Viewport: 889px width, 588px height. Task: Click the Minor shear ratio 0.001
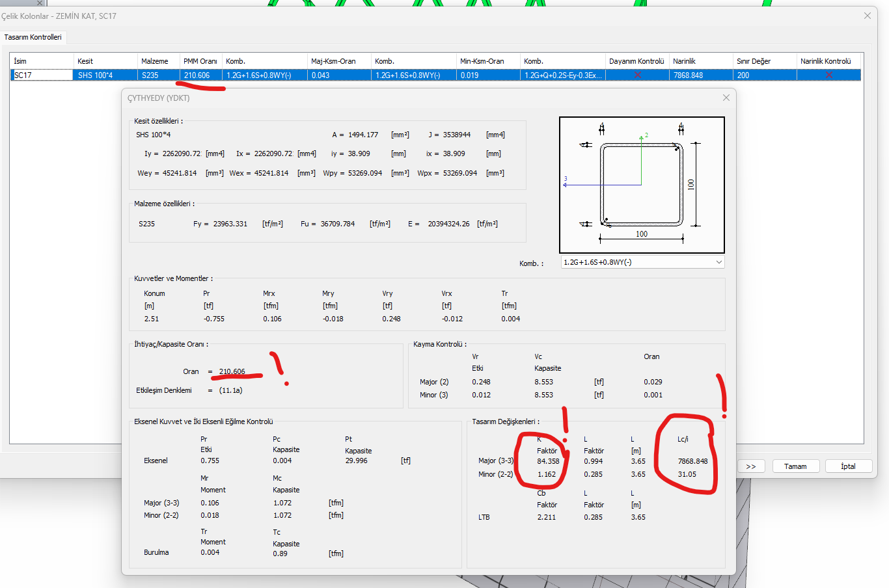point(653,395)
